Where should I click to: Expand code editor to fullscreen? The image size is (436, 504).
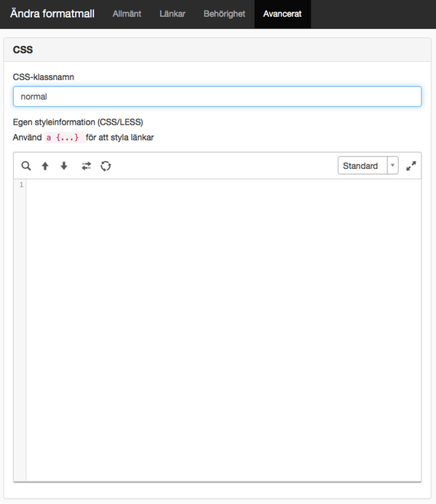coord(411,166)
